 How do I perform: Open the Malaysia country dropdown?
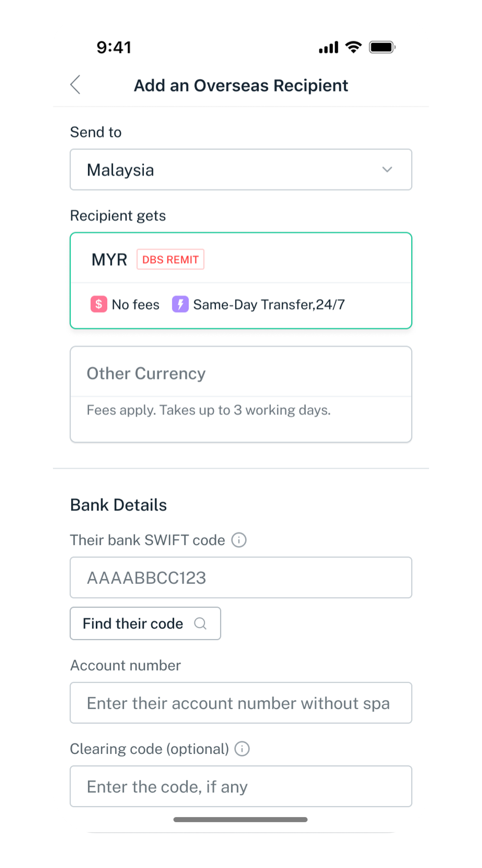click(x=241, y=170)
